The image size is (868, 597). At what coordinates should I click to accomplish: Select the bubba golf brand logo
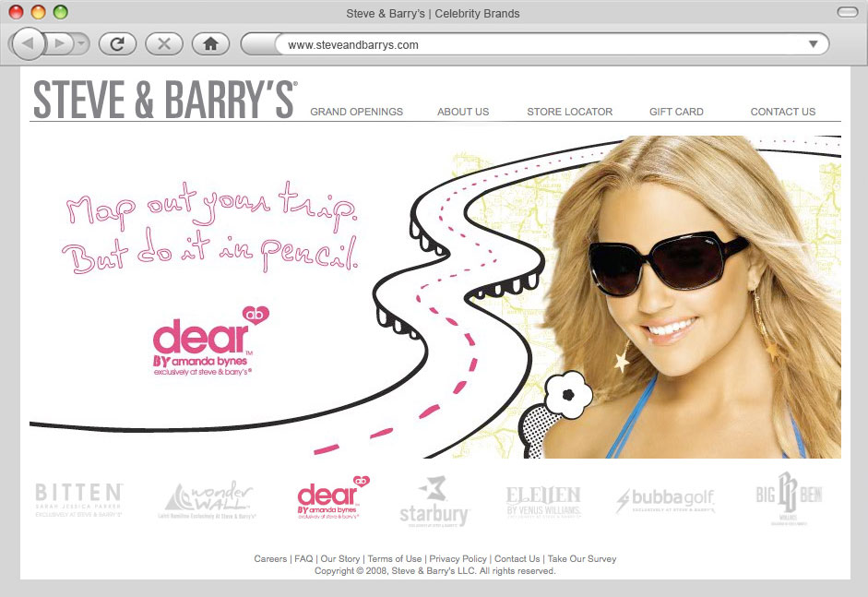click(x=666, y=500)
